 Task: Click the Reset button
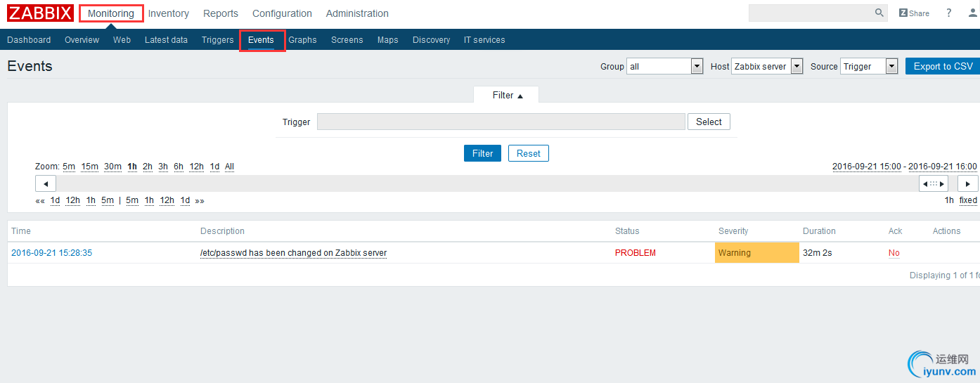click(529, 153)
